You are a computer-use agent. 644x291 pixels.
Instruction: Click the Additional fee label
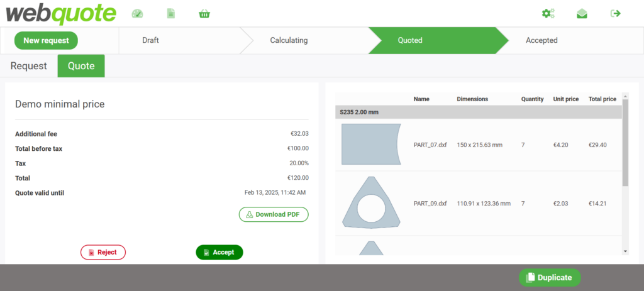click(x=36, y=134)
